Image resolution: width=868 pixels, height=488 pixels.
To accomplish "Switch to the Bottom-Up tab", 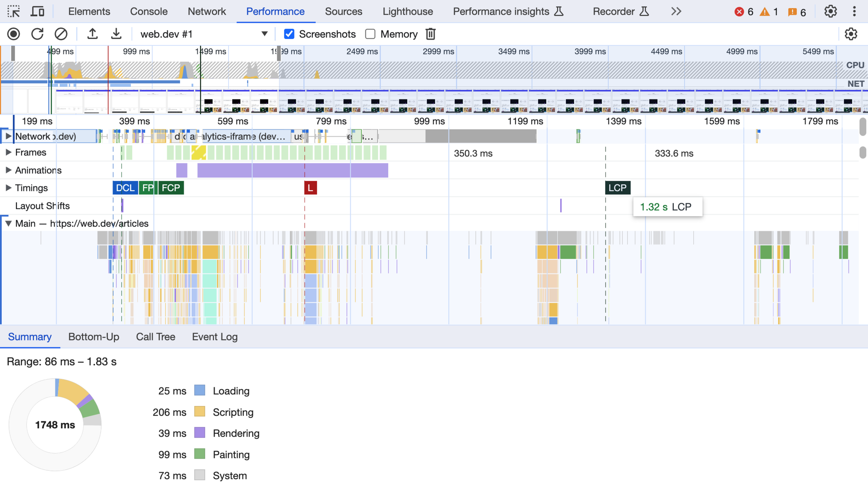I will pyautogui.click(x=94, y=337).
